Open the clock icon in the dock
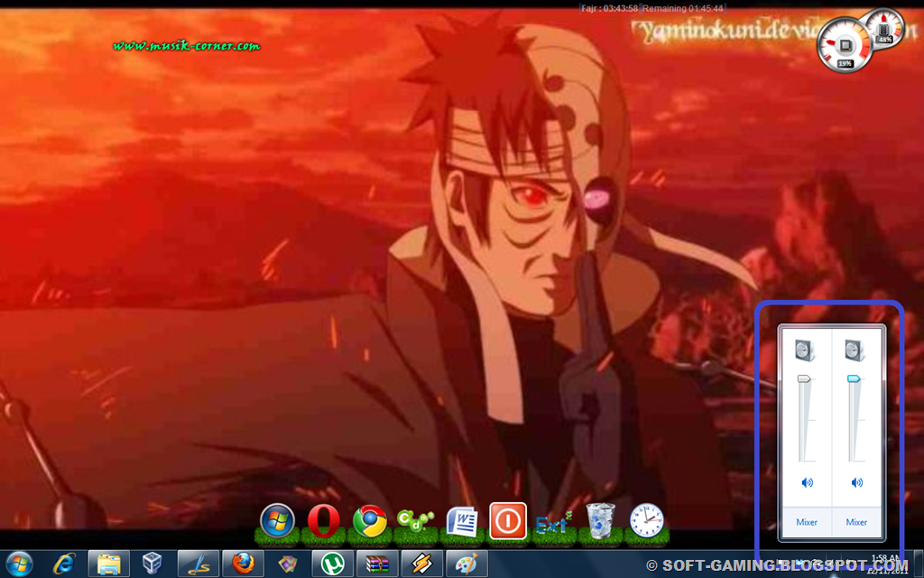Image resolution: width=924 pixels, height=578 pixels. click(646, 520)
